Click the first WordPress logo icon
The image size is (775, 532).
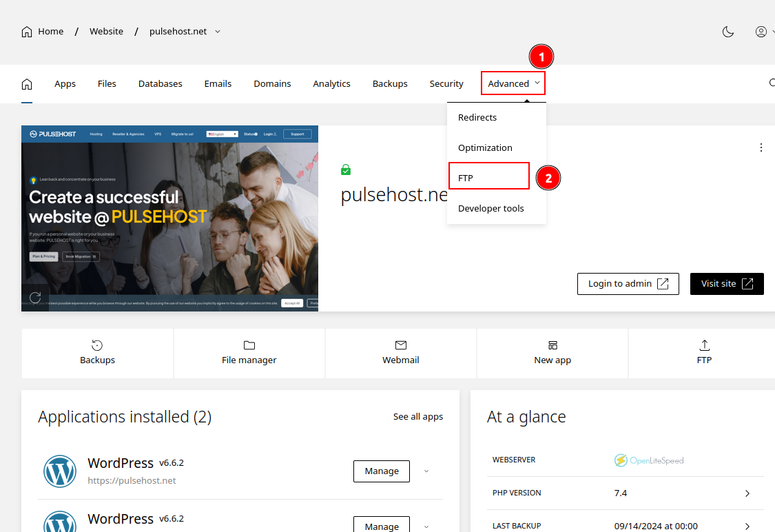[60, 471]
